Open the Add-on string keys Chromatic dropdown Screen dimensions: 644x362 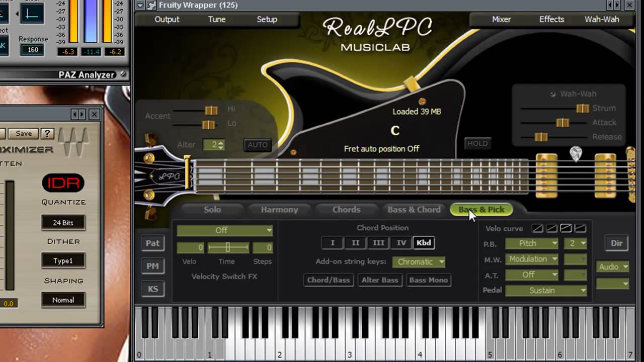click(419, 261)
